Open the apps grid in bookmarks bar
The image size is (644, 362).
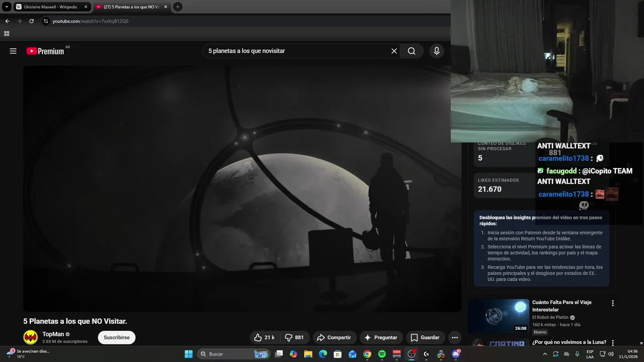pos(7,34)
